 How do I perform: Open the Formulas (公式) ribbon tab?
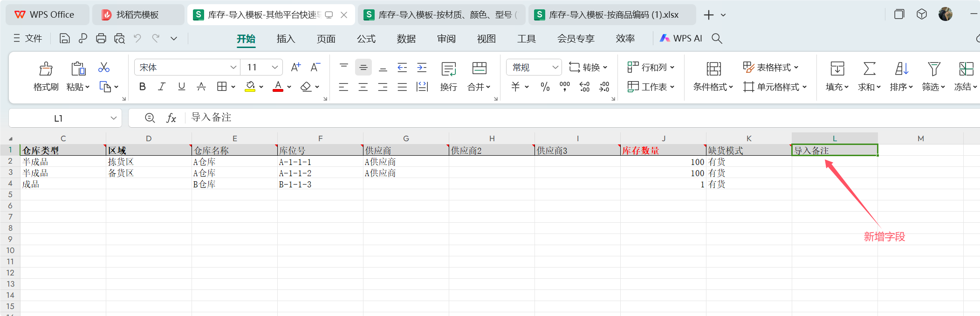click(366, 39)
